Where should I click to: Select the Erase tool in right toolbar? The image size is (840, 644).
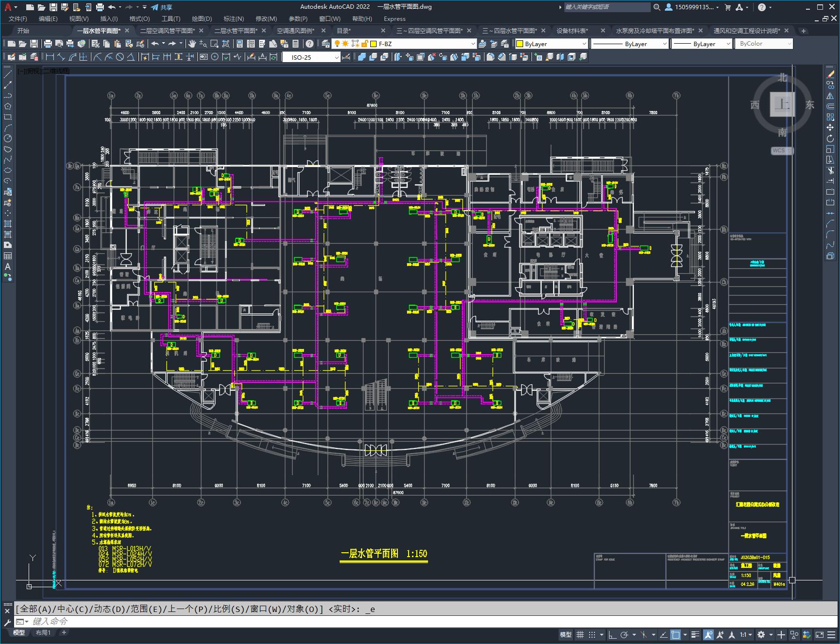830,74
